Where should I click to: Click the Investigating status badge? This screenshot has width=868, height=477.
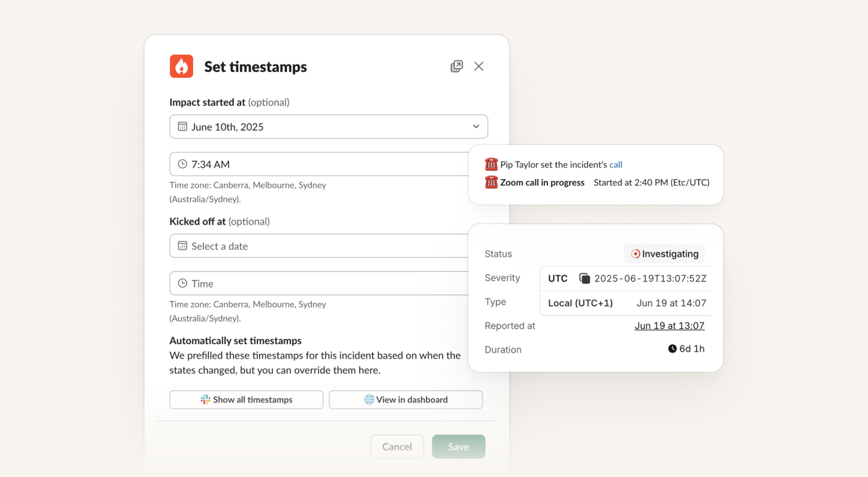pos(664,254)
